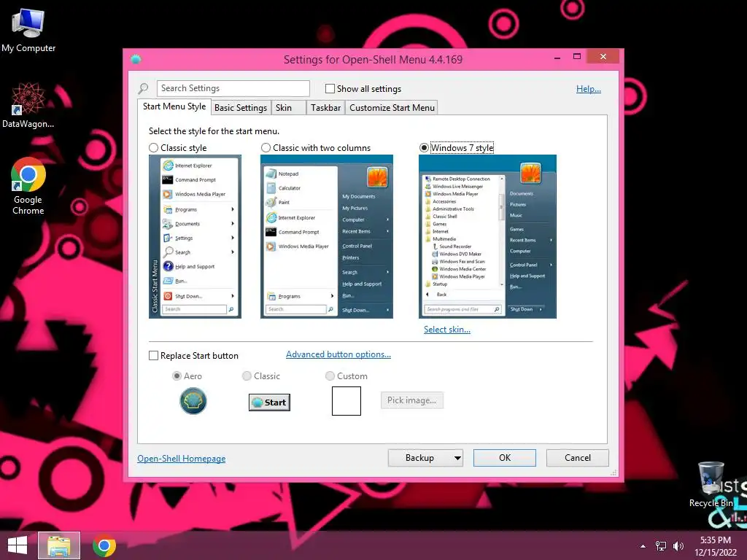Image resolution: width=747 pixels, height=560 pixels.
Task: Minimize the Open-Shell settings window
Action: (557, 58)
